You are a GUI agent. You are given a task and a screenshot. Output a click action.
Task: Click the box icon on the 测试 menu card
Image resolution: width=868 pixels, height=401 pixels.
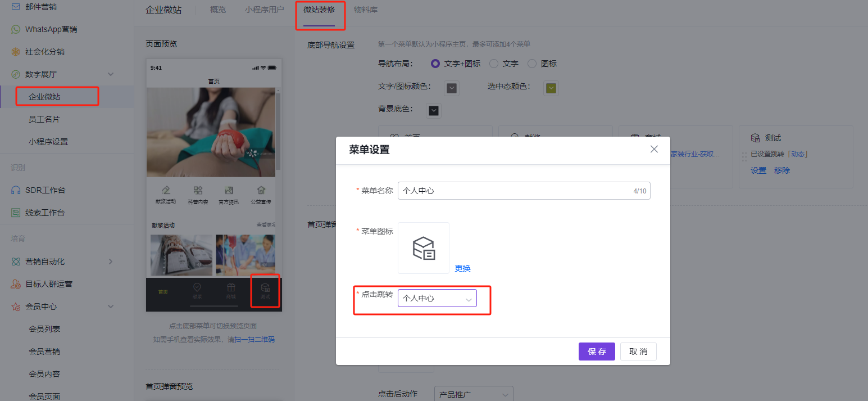pos(756,138)
